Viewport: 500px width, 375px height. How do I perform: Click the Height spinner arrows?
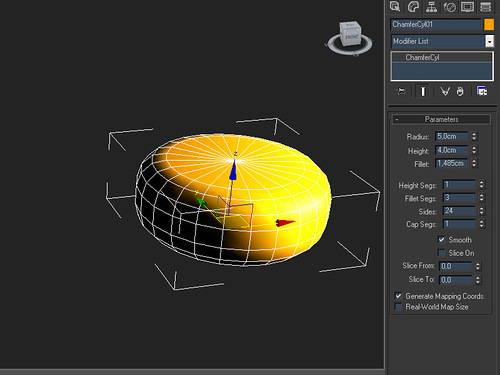point(474,150)
